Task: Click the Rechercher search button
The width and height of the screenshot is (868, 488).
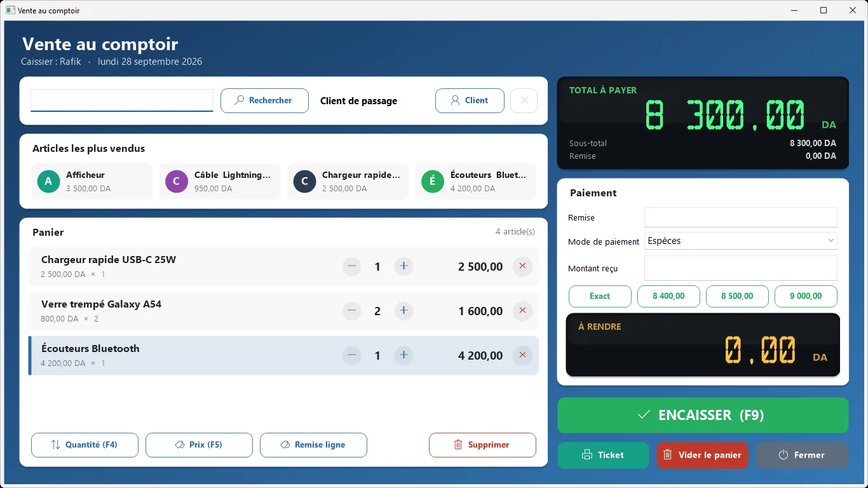Action: 264,100
